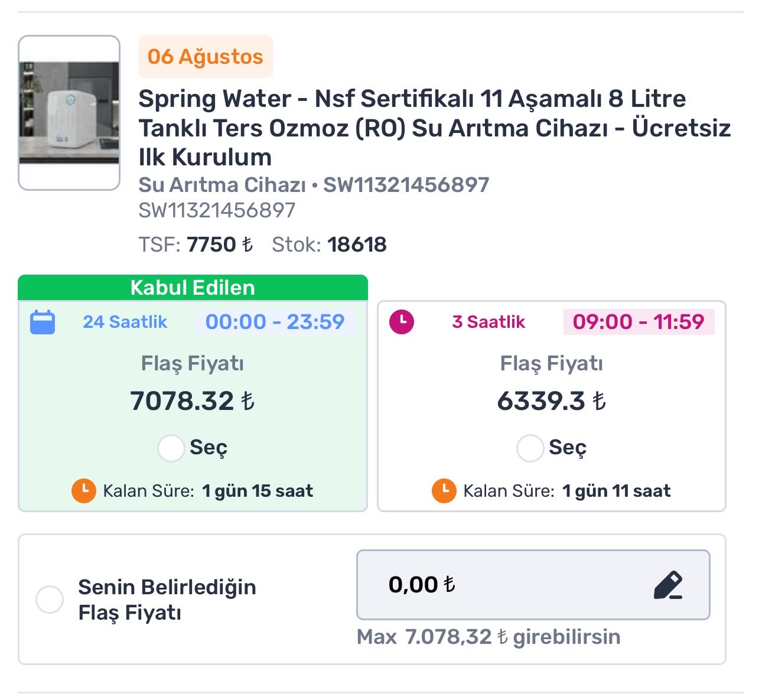Click the pink clock icon for 3 Saatlik
This screenshot has height=700, width=762.
pyautogui.click(x=402, y=322)
